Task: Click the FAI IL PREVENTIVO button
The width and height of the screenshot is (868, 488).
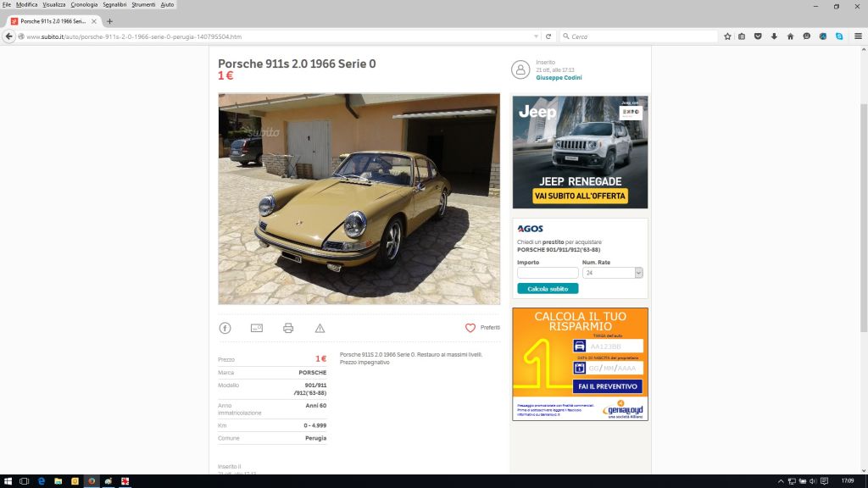Action: [607, 386]
